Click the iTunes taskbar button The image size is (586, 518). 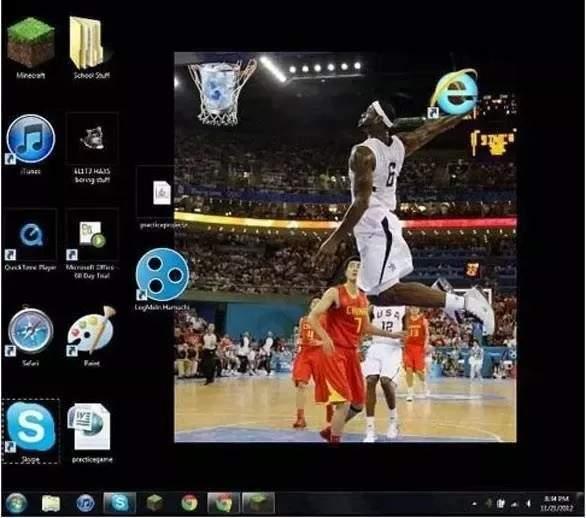(x=85, y=503)
